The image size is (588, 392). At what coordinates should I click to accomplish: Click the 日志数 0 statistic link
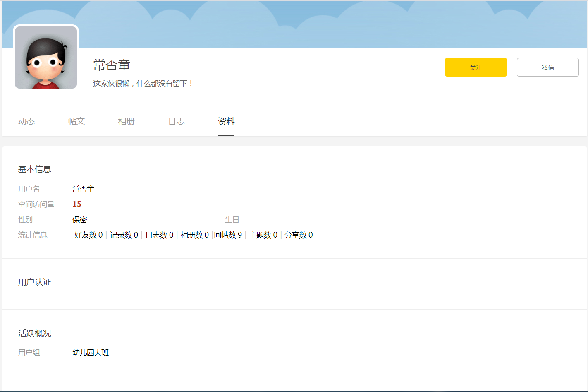[x=160, y=235]
